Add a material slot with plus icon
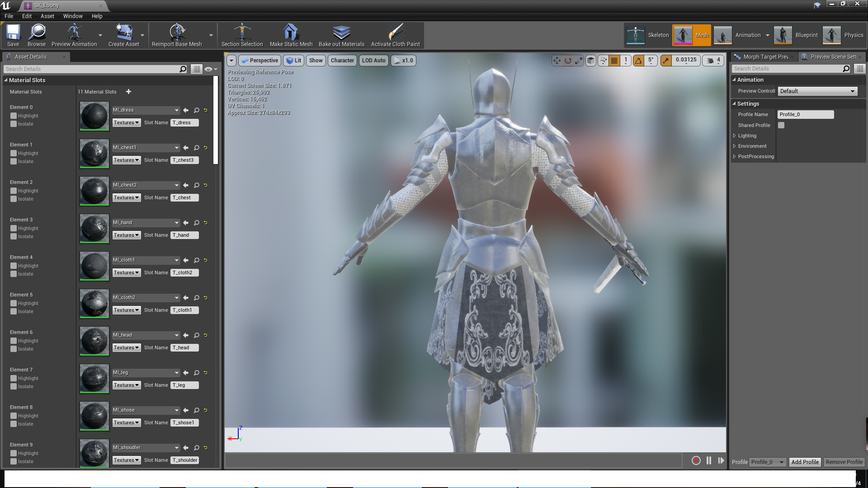Image resolution: width=868 pixels, height=488 pixels. pos(128,92)
